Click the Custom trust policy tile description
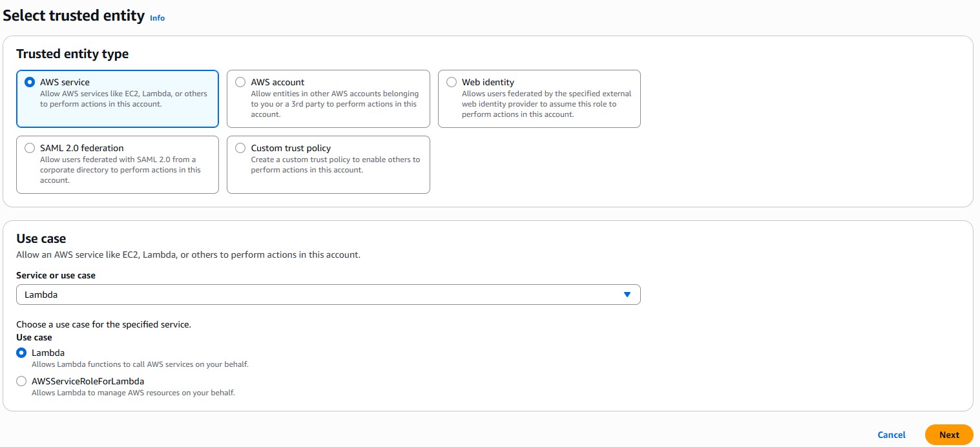The height and width of the screenshot is (447, 980). (x=335, y=165)
